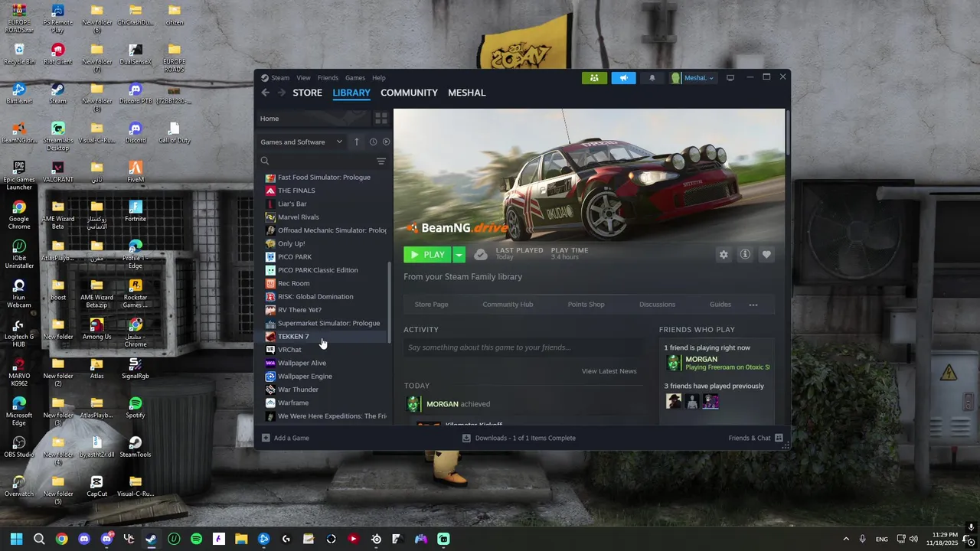Go back with Steam back arrow
Viewport: 980px width, 551px height.
click(265, 93)
